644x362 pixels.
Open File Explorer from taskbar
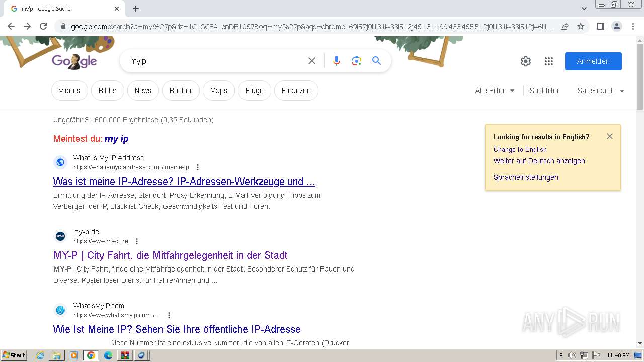pos(57,355)
